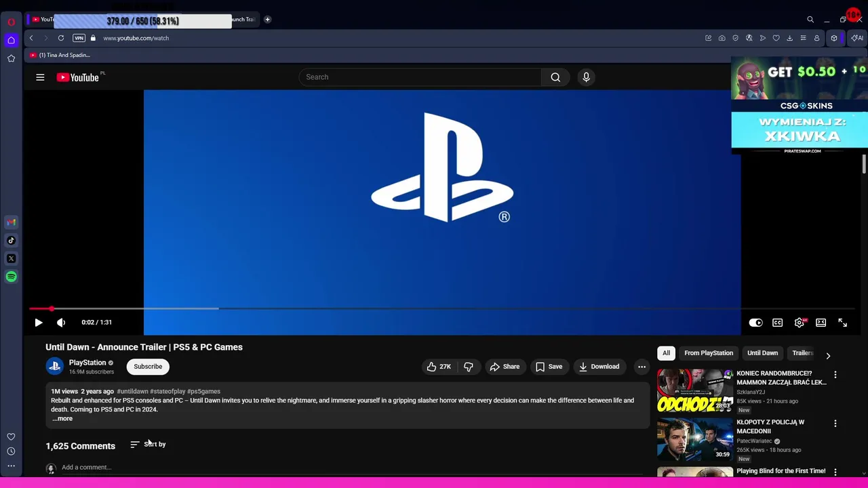The height and width of the screenshot is (488, 868).
Task: Play the video
Action: click(39, 323)
